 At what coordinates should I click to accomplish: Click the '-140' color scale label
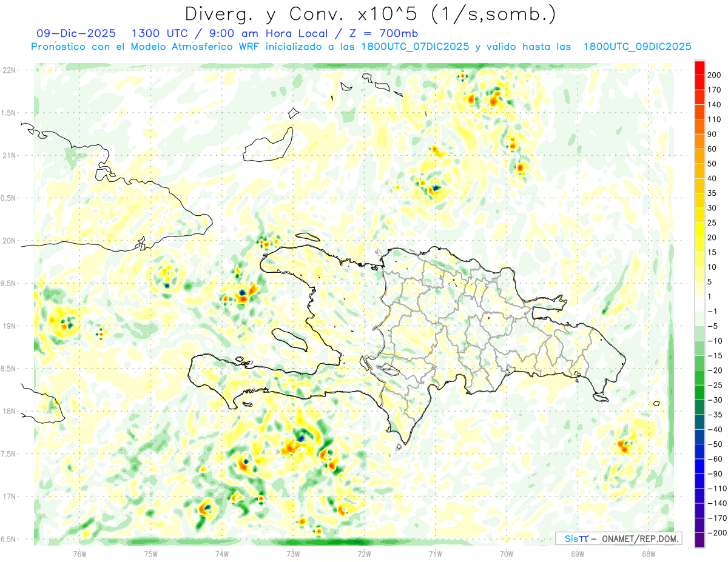[716, 504]
